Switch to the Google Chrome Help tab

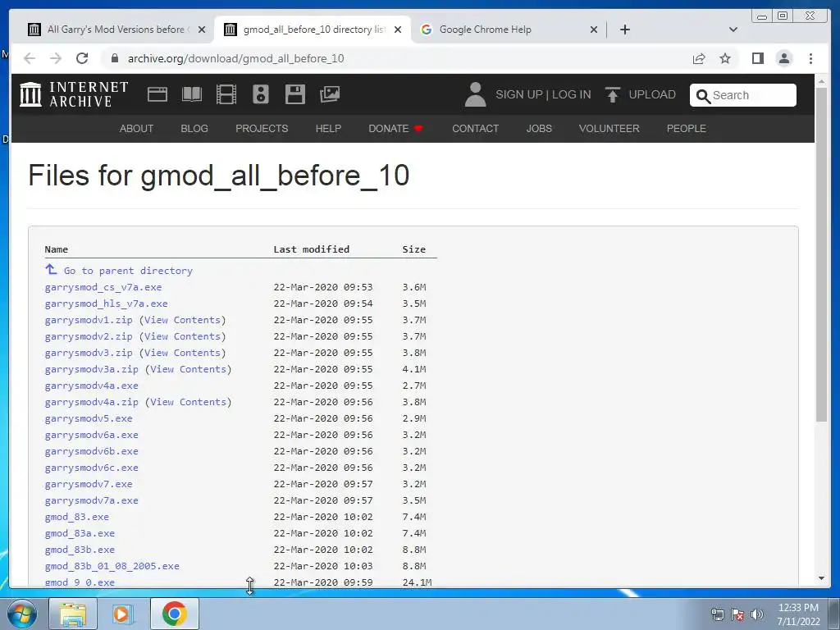click(509, 30)
